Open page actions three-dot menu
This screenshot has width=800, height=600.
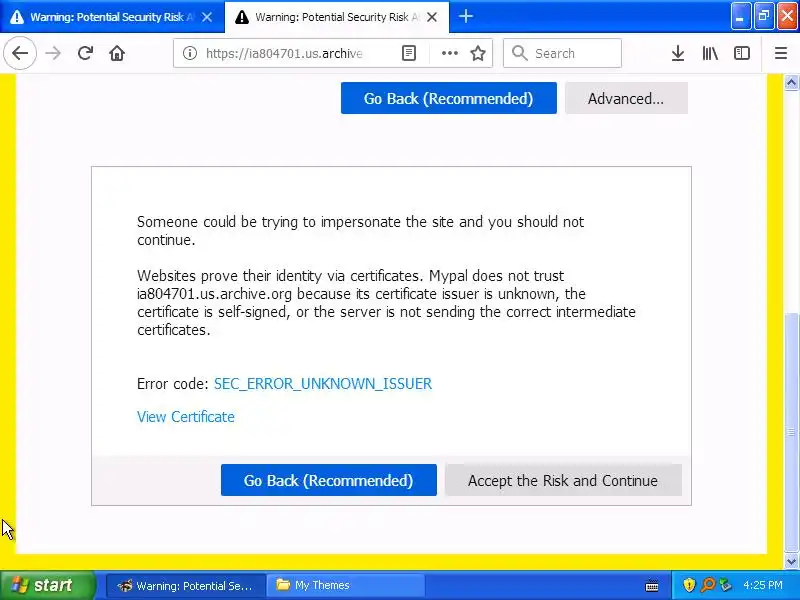click(449, 53)
